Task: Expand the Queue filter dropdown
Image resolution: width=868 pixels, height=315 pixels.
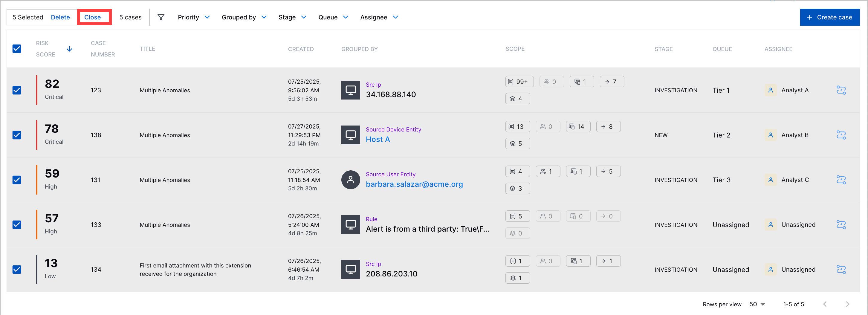Action: point(333,17)
